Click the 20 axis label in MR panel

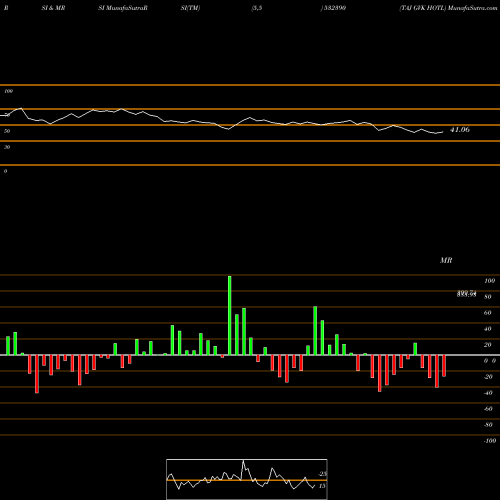coord(487,345)
